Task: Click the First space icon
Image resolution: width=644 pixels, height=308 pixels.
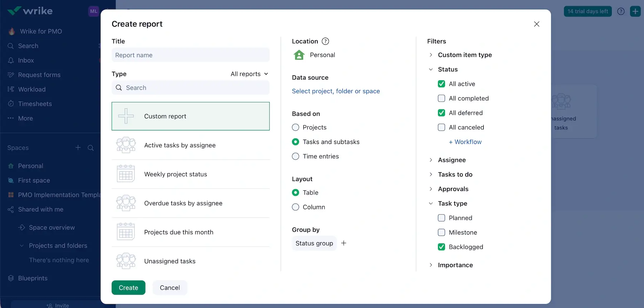Action: 11,181
